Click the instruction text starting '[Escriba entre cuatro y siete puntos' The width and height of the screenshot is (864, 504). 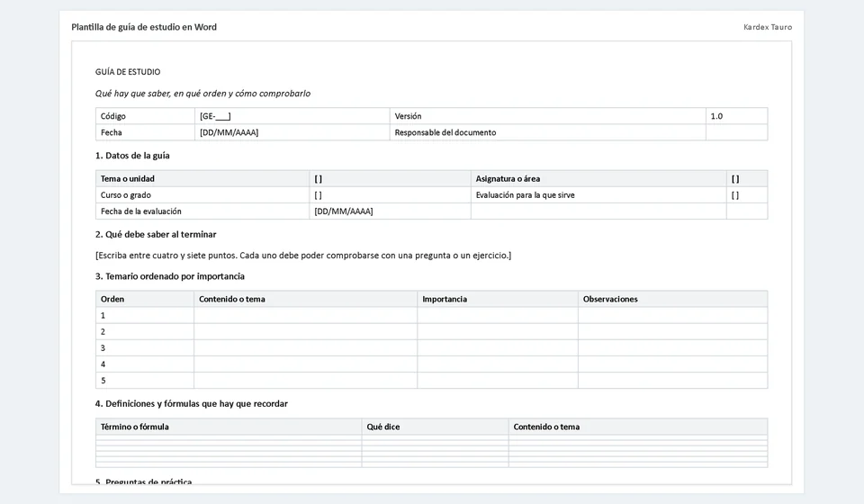[303, 256]
